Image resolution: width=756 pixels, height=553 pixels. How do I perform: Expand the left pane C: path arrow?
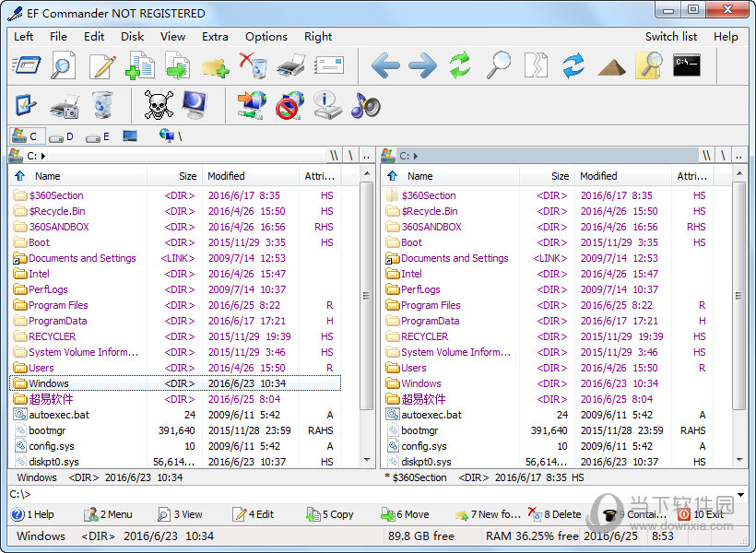point(43,156)
